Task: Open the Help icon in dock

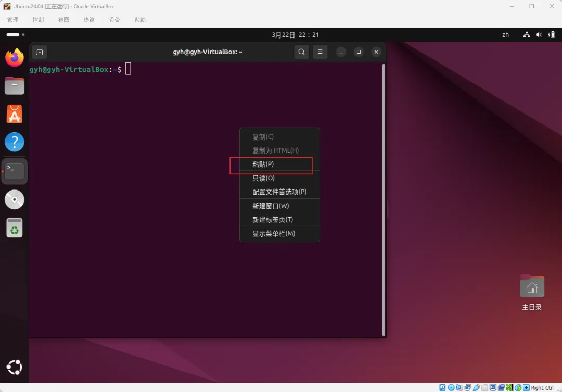Action: (15, 142)
